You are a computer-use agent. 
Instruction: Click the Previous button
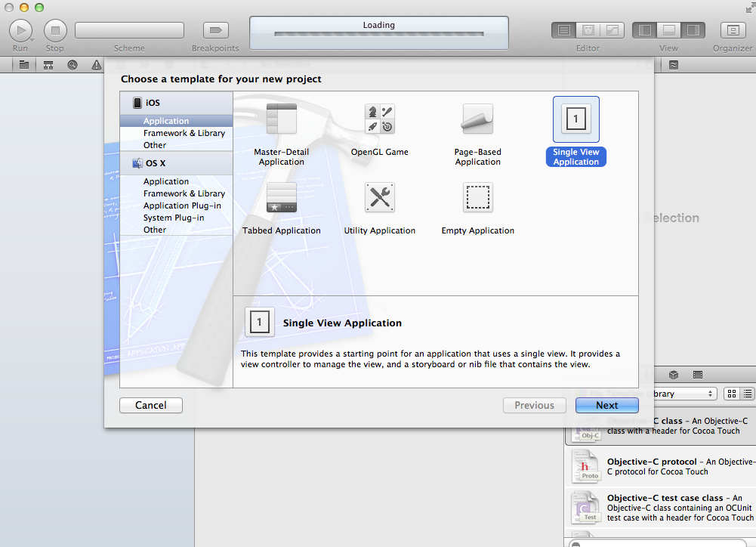pyautogui.click(x=534, y=405)
